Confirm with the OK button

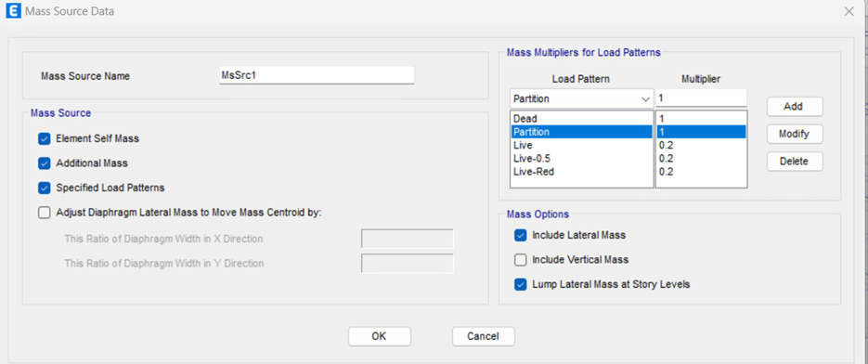point(379,336)
